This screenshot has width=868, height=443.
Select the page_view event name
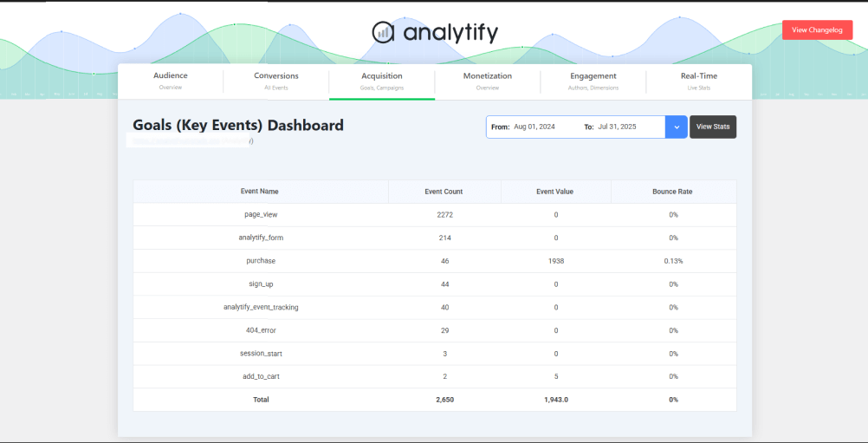(x=260, y=215)
